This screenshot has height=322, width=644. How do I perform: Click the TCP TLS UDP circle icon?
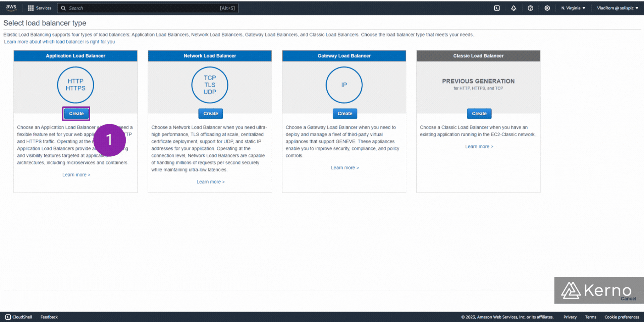210,85
